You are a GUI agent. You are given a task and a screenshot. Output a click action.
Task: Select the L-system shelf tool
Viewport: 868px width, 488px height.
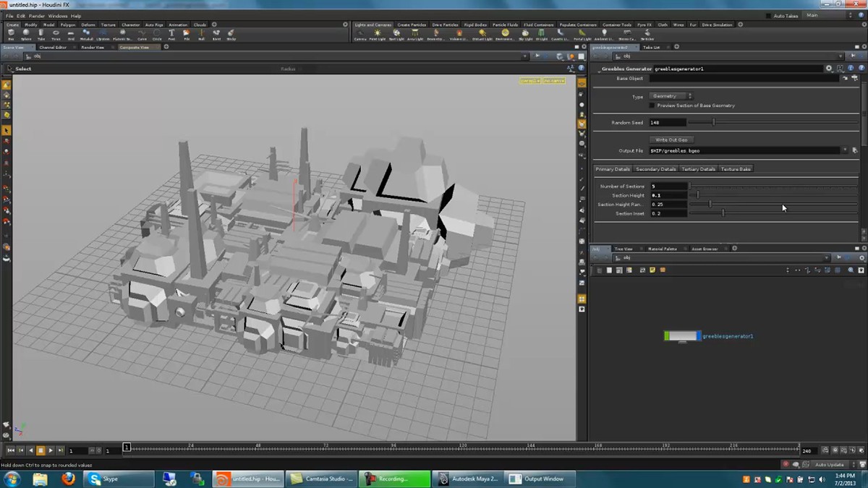[101, 32]
